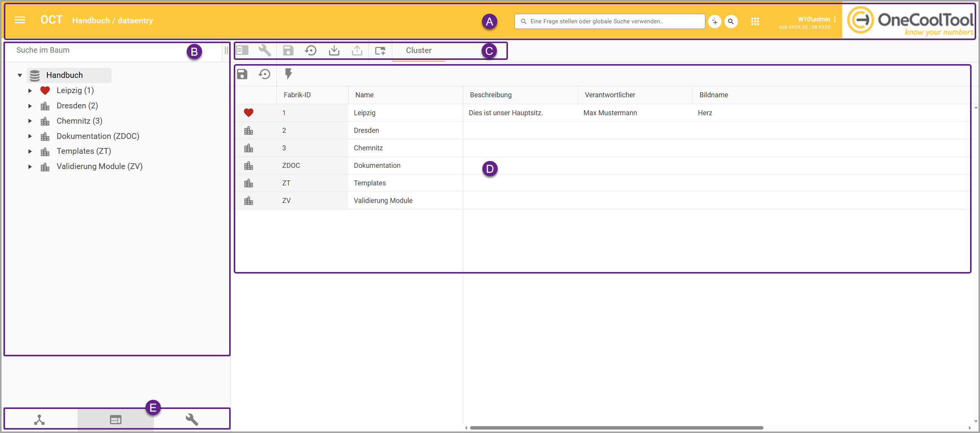Image resolution: width=980 pixels, height=433 pixels.
Task: Click the download icon in top toolbar
Action: pyautogui.click(x=334, y=50)
